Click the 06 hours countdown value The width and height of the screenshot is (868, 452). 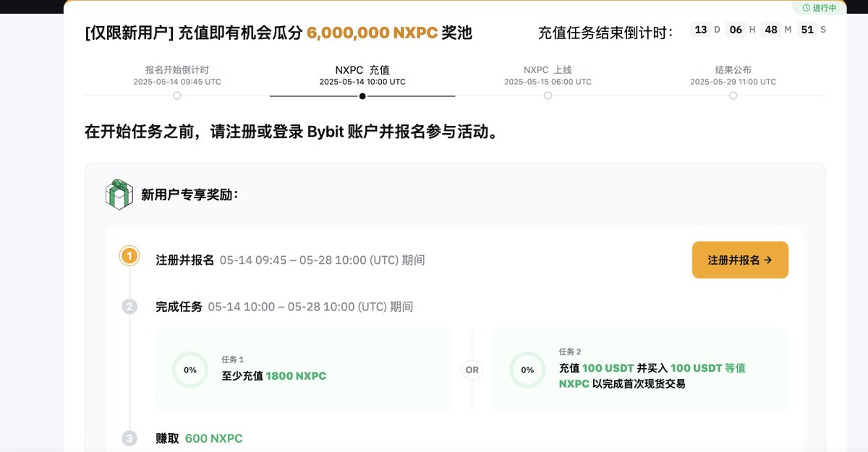click(x=736, y=30)
